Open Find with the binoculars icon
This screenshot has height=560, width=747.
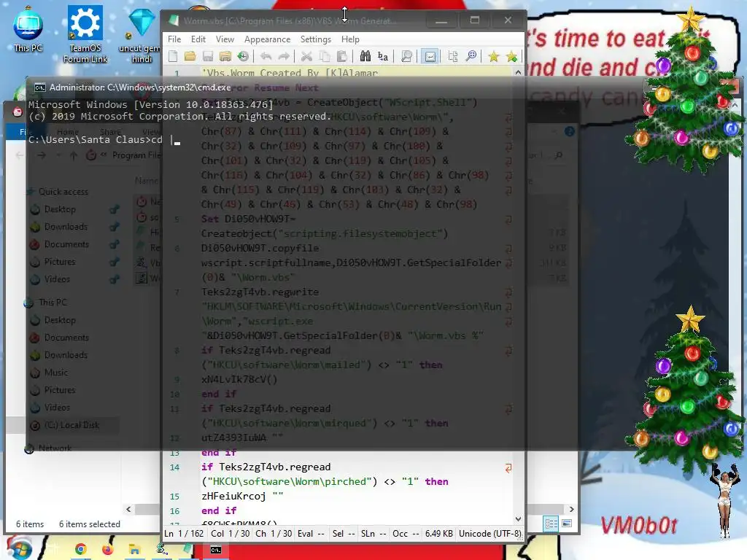pos(365,57)
